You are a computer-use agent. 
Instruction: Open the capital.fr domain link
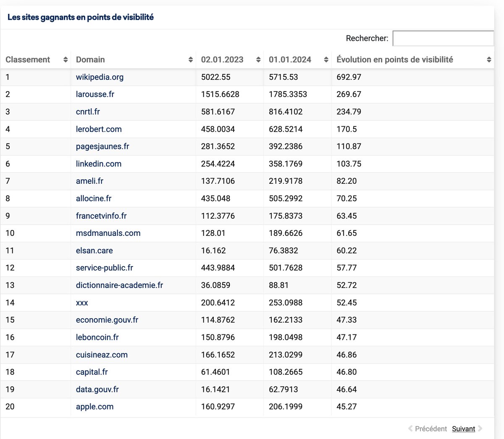point(92,372)
